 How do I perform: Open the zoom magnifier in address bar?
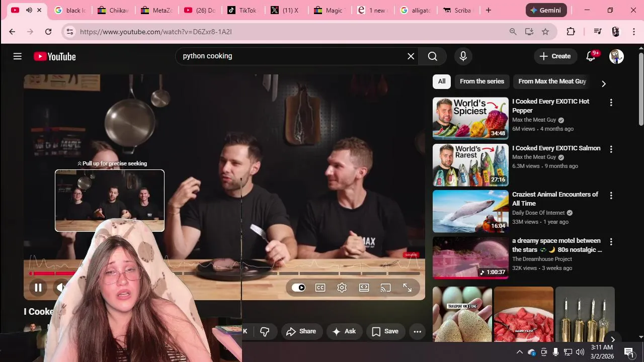513,32
